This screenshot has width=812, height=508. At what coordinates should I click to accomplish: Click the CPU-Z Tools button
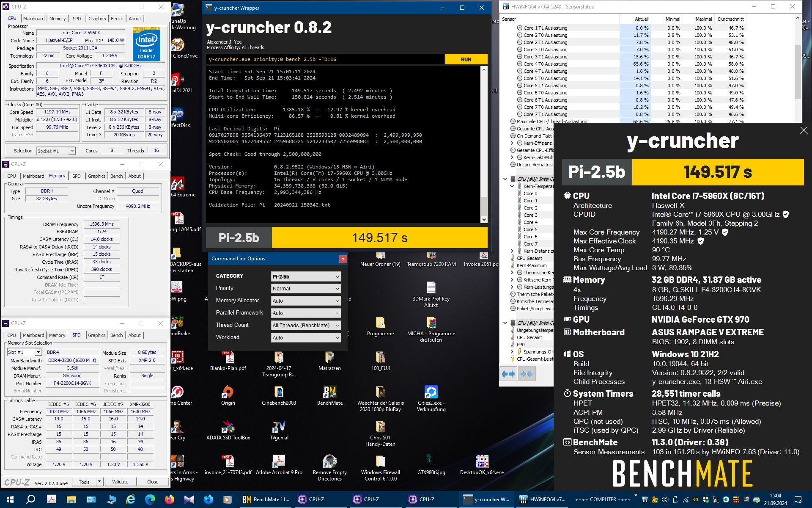click(84, 482)
